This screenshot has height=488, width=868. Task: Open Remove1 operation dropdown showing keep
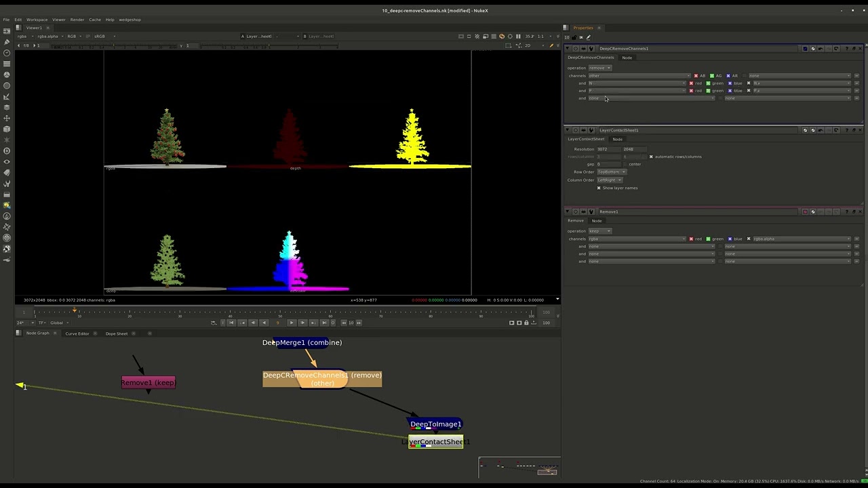(x=599, y=231)
